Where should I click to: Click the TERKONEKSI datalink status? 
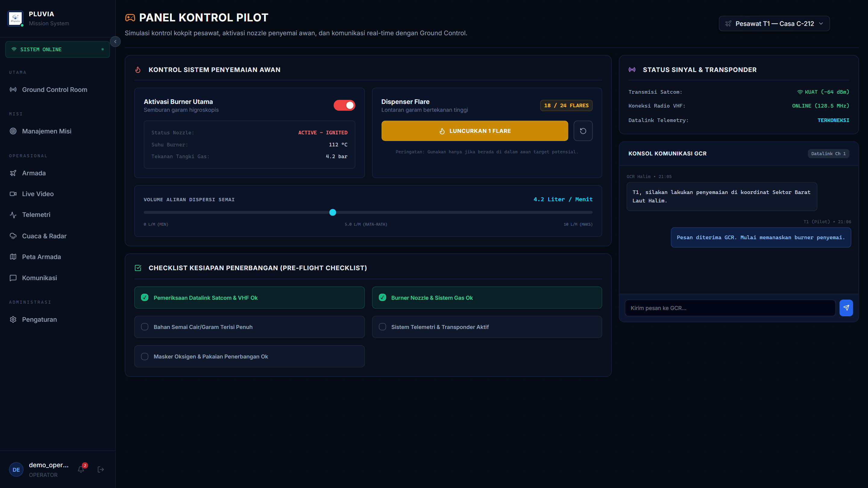tap(833, 120)
